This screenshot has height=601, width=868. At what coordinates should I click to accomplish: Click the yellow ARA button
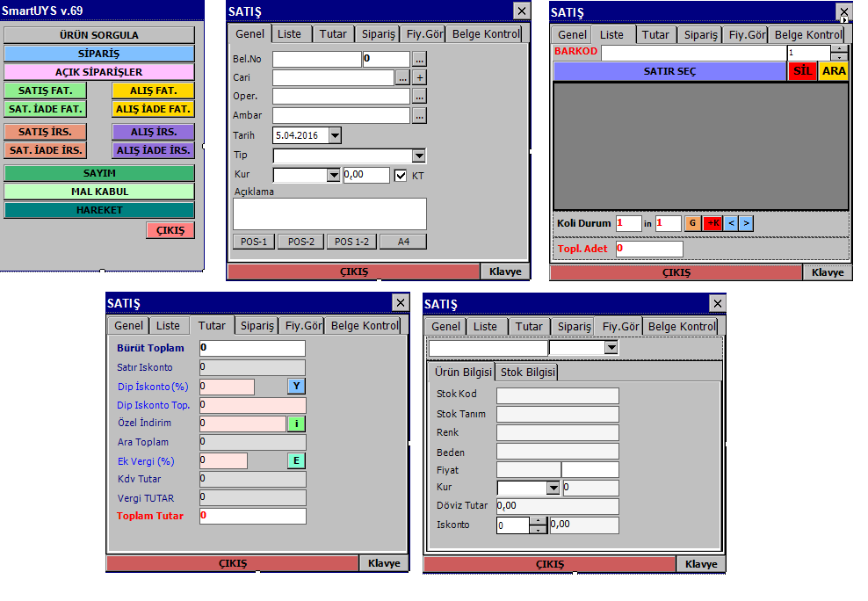834,71
